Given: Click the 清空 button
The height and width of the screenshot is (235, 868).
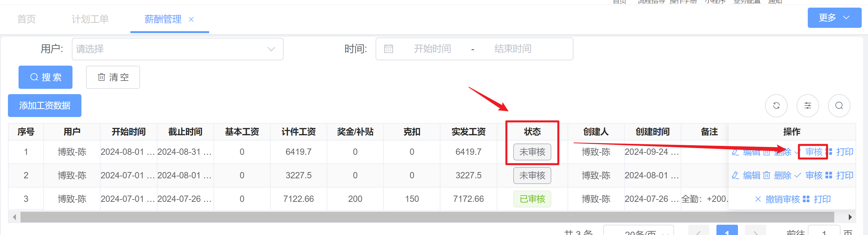Looking at the screenshot, I should click(x=113, y=77).
